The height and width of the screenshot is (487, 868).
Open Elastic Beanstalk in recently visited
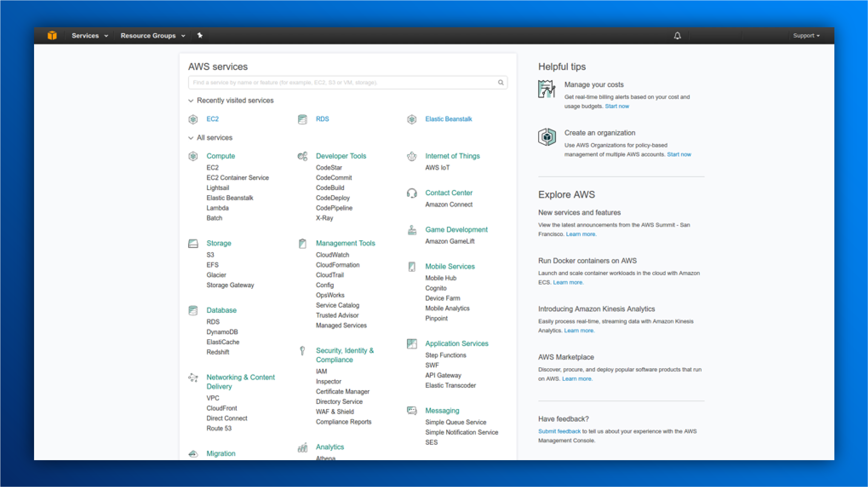coord(449,119)
